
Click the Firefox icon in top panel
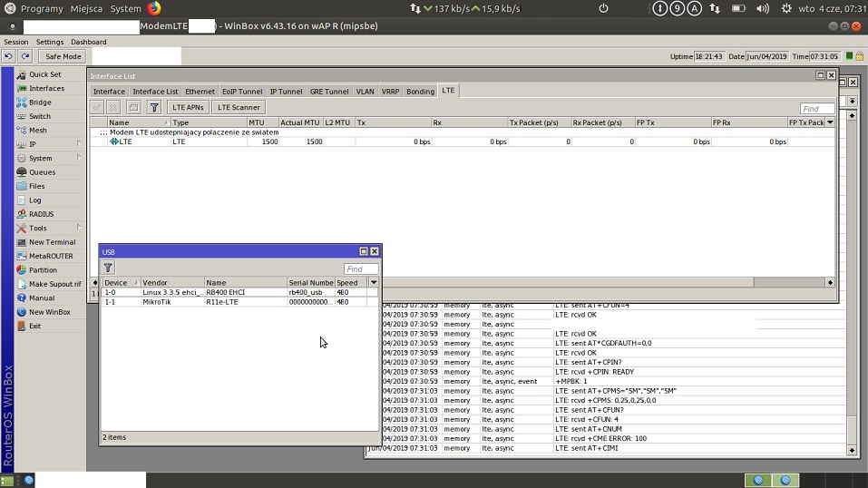point(154,8)
